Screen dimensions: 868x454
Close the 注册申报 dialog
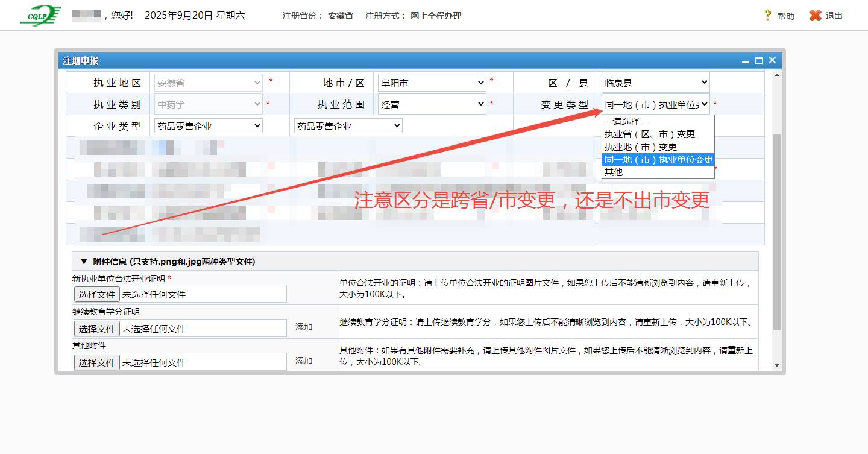tap(772, 60)
